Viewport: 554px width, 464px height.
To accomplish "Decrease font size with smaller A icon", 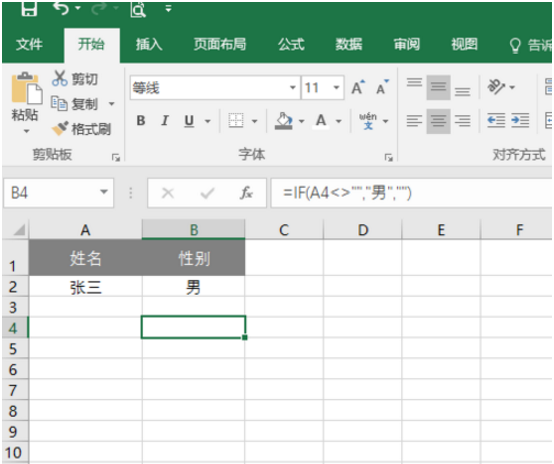I will (382, 87).
